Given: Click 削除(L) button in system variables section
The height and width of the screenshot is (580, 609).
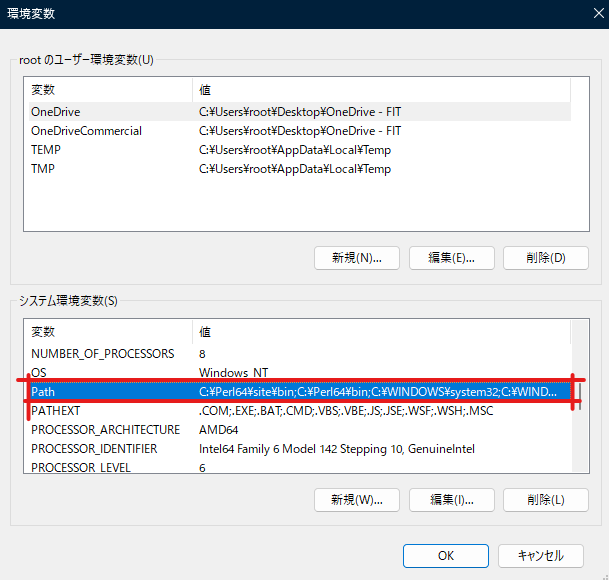Looking at the screenshot, I should point(545,499).
